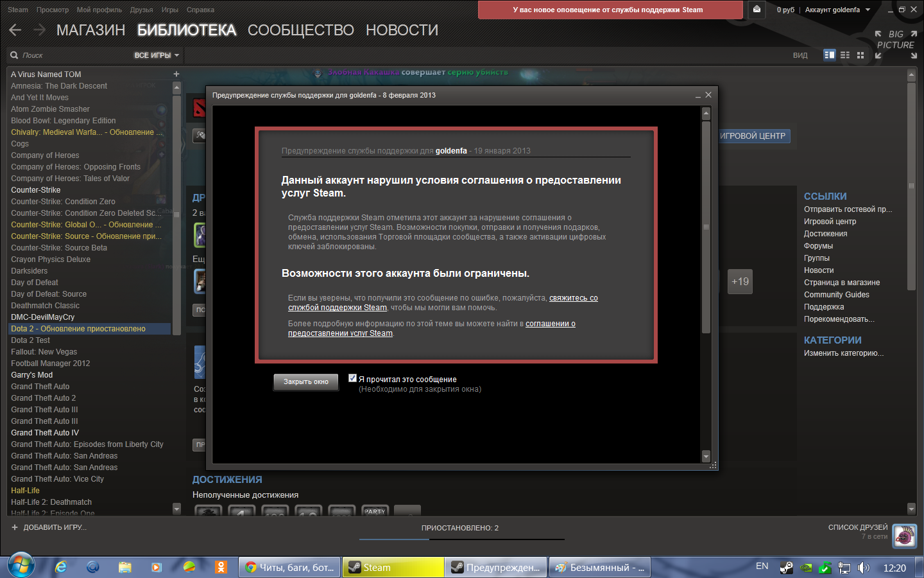Click the game list scrollbar down arrow
924x578 pixels.
[x=176, y=509]
